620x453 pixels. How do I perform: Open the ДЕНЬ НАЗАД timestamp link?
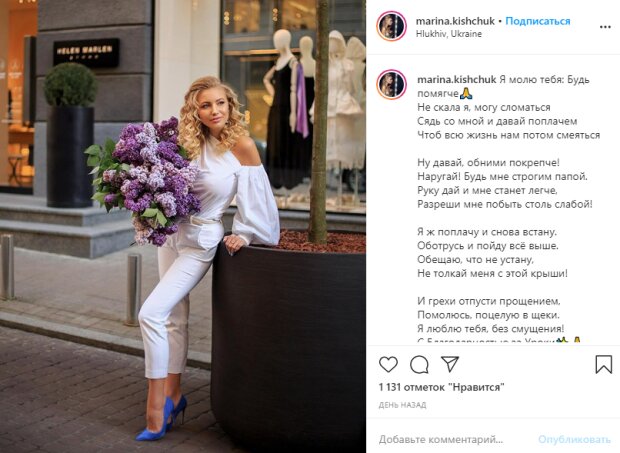point(402,405)
